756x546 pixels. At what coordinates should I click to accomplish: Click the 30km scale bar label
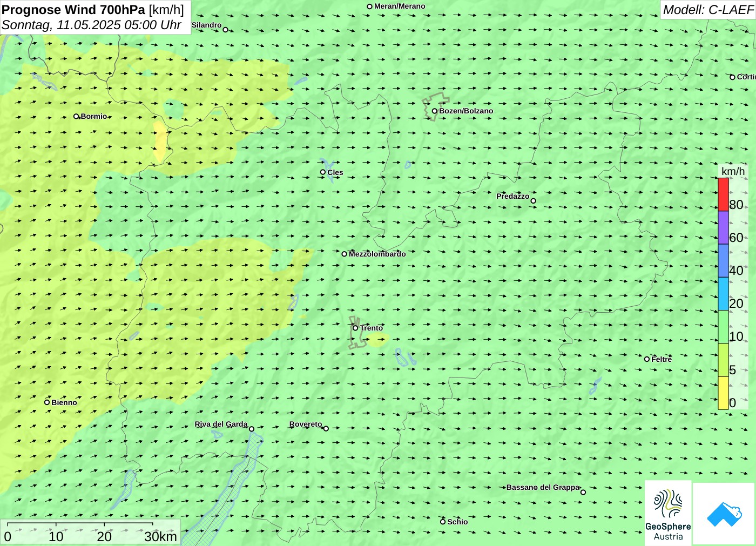point(160,536)
